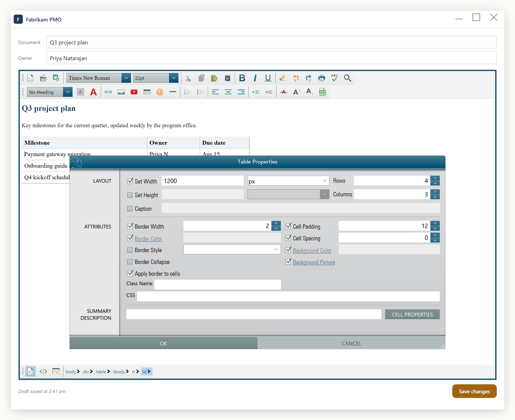Click the Undo arrow icon
The height and width of the screenshot is (420, 515).
(x=296, y=78)
